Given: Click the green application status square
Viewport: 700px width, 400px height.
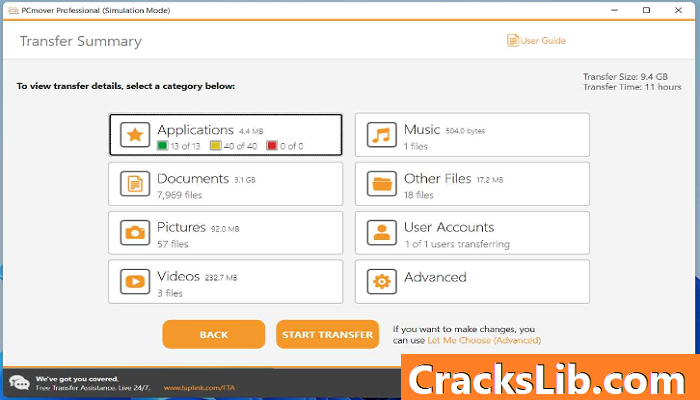Looking at the screenshot, I should point(162,146).
